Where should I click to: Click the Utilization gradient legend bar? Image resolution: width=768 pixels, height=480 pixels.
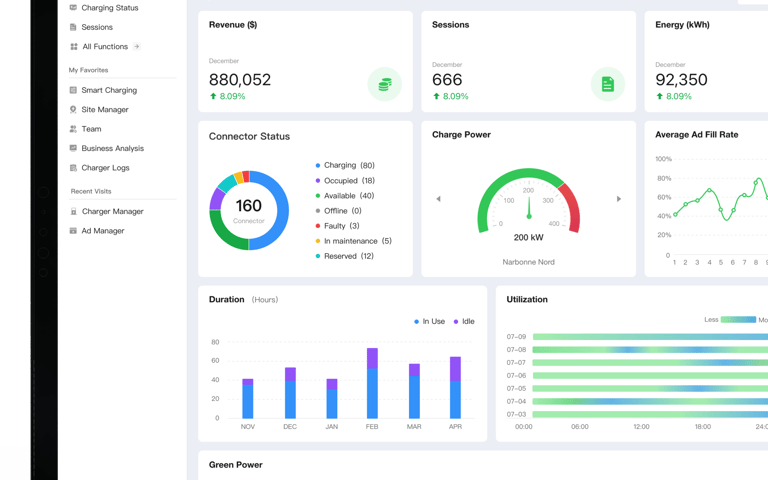[738, 320]
